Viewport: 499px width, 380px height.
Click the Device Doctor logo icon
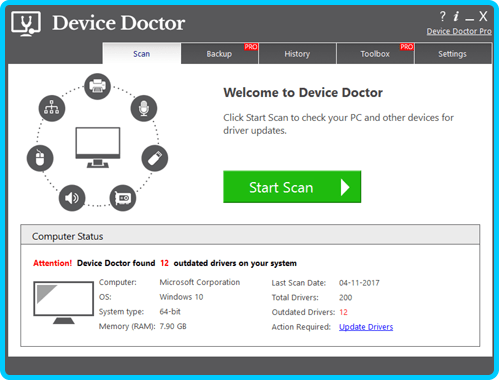pyautogui.click(x=26, y=23)
